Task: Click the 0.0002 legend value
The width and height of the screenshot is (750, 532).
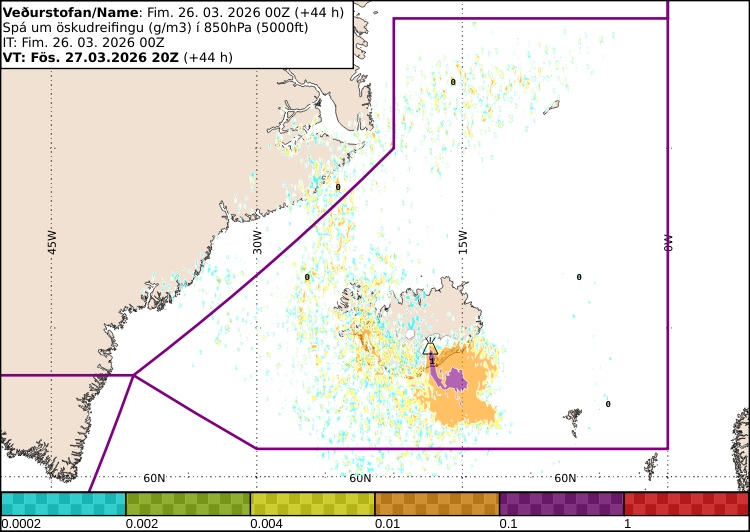Action: 21,523
